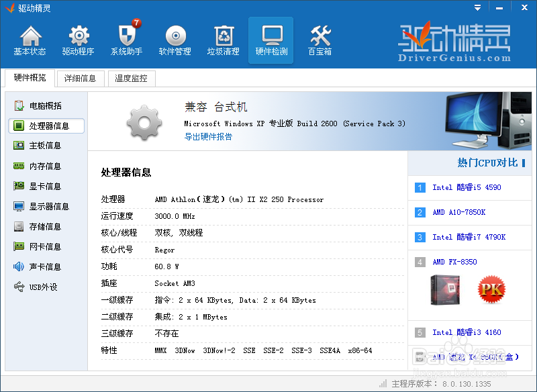Click the processor name AMD Athlon II X2 250
The width and height of the screenshot is (537, 392).
pyautogui.click(x=239, y=199)
